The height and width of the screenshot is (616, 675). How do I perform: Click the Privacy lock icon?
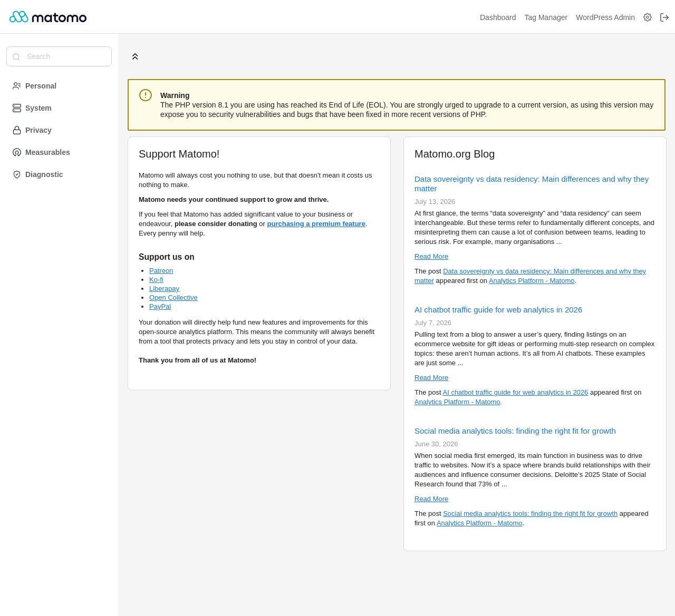point(17,130)
